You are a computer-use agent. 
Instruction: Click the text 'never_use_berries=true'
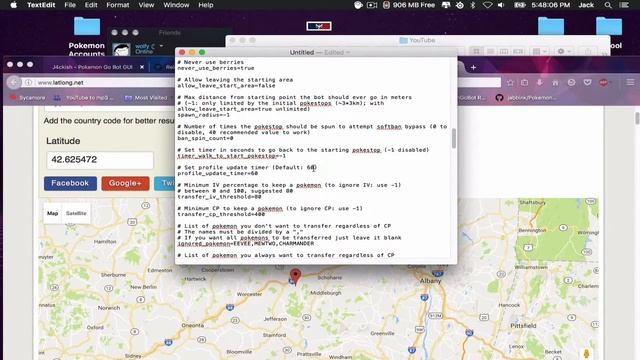(216, 68)
